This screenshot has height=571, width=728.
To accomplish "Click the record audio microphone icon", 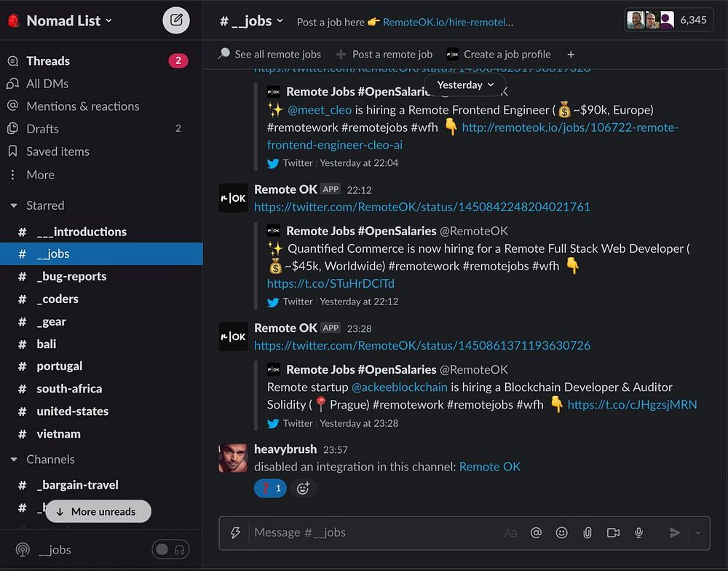I will tap(639, 532).
